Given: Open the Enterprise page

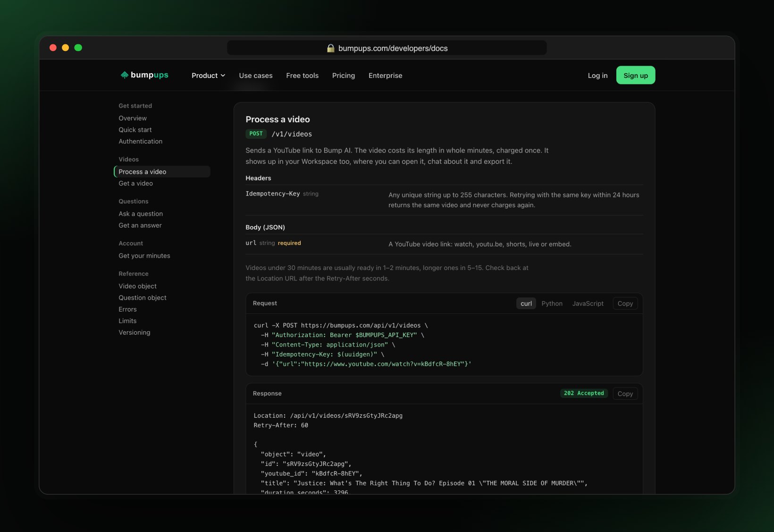Looking at the screenshot, I should coord(386,76).
